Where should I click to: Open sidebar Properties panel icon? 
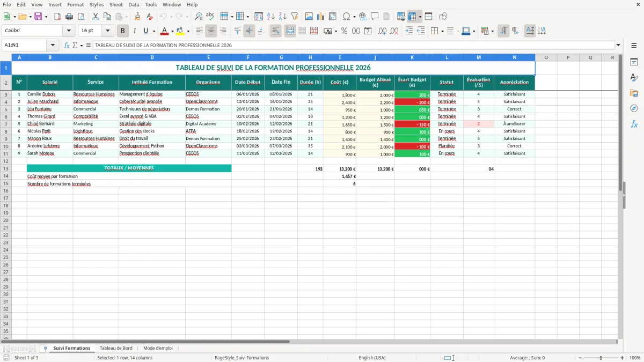(x=634, y=62)
